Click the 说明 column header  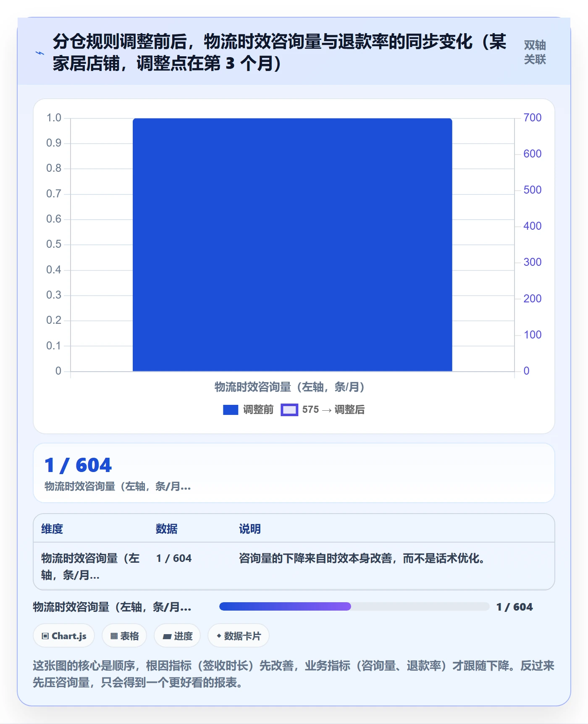(x=250, y=529)
